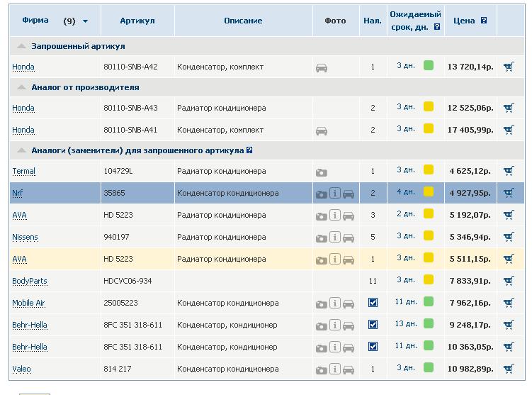The image size is (532, 395).
Task: Open Valeo brand link
Action: [x=21, y=369]
